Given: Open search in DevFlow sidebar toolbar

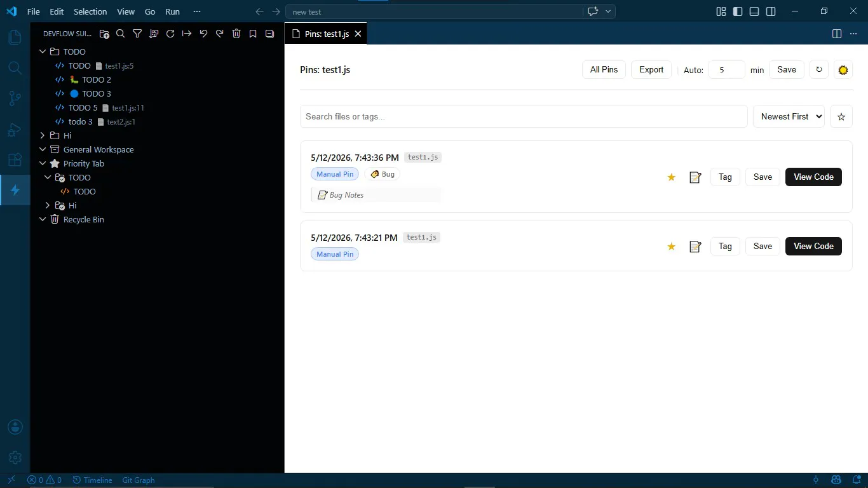Looking at the screenshot, I should click(x=121, y=34).
